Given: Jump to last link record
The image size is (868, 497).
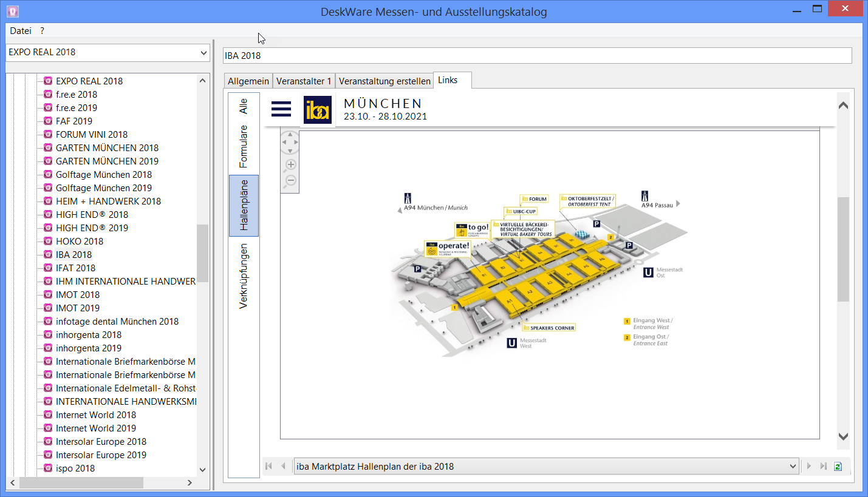Looking at the screenshot, I should (x=823, y=466).
